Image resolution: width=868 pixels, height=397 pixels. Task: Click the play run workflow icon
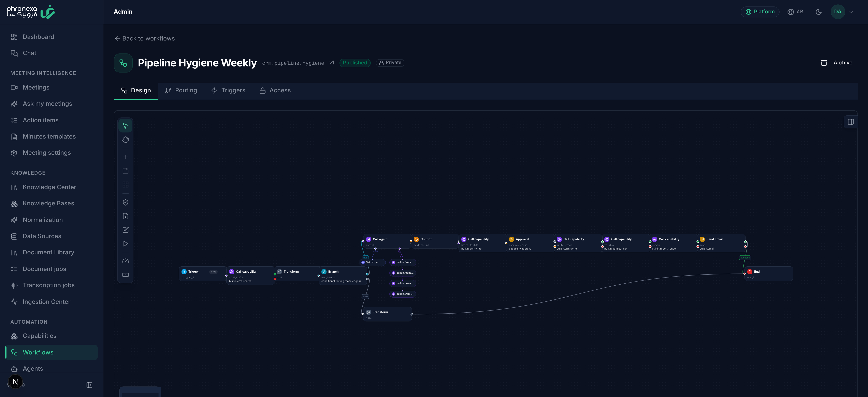[125, 244]
